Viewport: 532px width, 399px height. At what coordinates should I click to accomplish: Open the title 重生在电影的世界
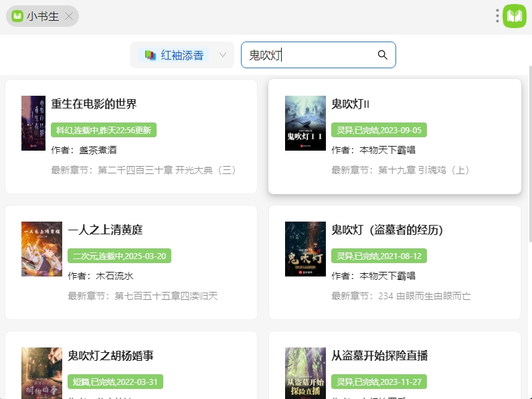point(94,104)
